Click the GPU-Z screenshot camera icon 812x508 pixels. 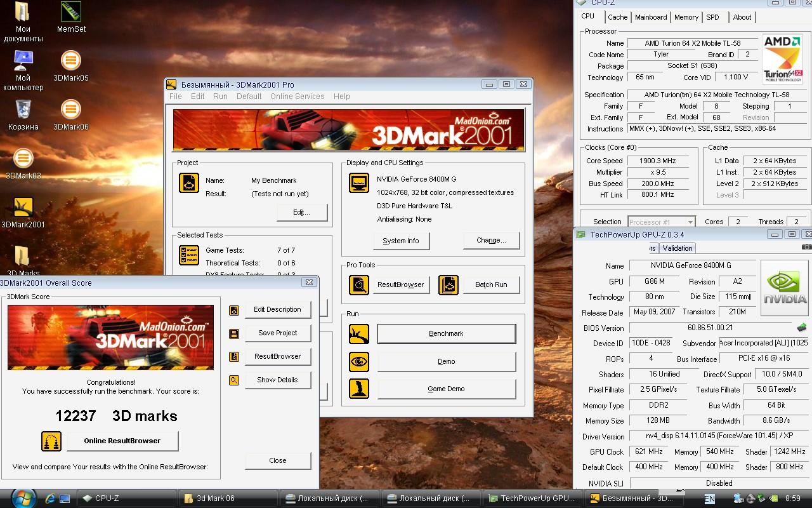point(806,246)
